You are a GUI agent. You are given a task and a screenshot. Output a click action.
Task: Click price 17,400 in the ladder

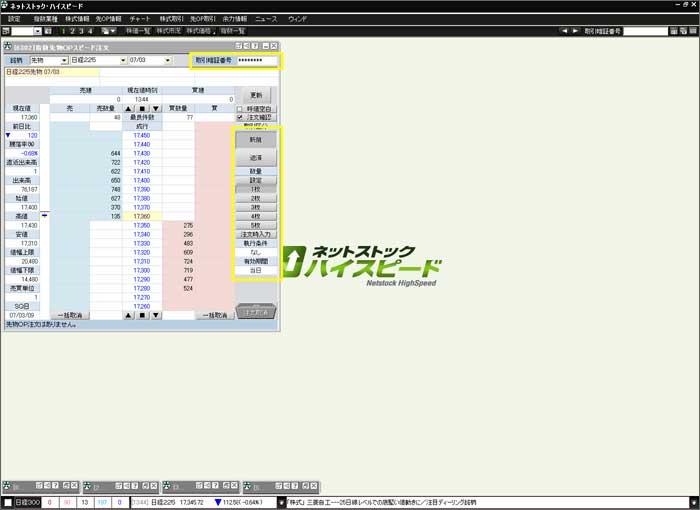tap(142, 180)
